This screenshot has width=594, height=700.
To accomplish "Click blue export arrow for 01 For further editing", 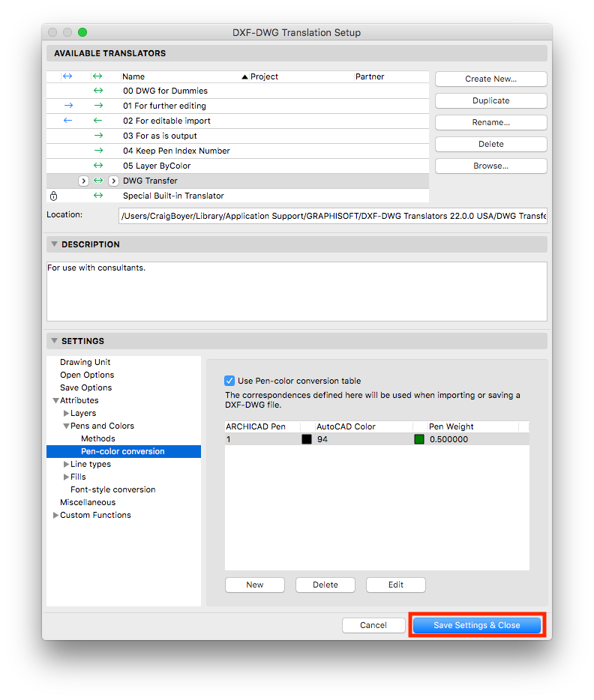I will point(68,106).
